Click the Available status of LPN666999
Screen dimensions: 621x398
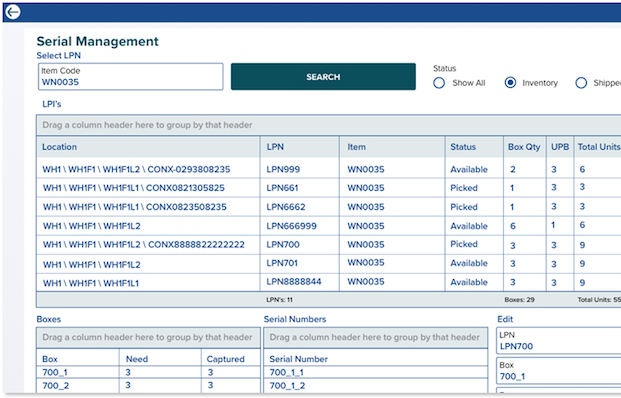coord(469,226)
